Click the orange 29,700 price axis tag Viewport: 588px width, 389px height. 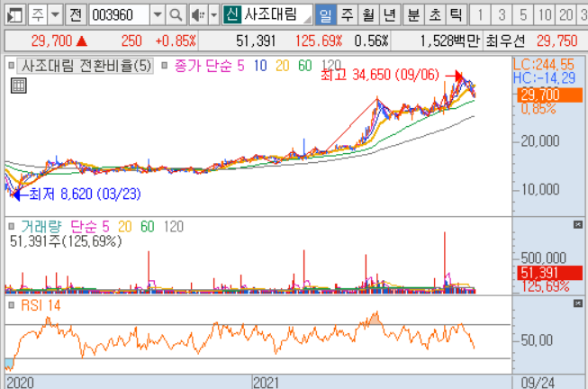click(x=550, y=95)
